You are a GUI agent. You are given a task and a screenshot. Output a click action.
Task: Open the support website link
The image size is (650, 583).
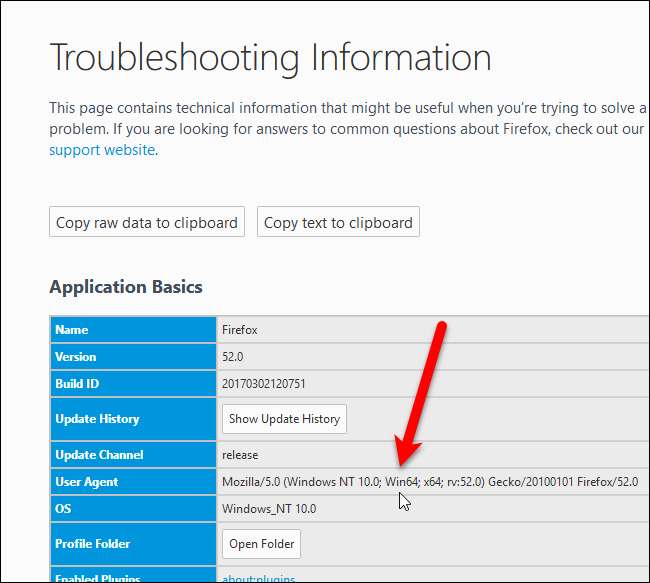coord(102,150)
